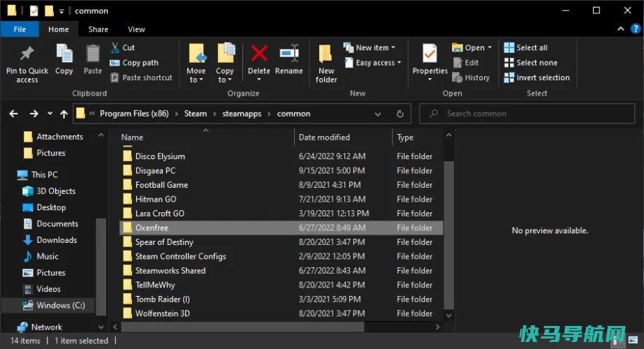Expand the address bar history dropdown
The height and width of the screenshot is (349, 644).
[378, 114]
